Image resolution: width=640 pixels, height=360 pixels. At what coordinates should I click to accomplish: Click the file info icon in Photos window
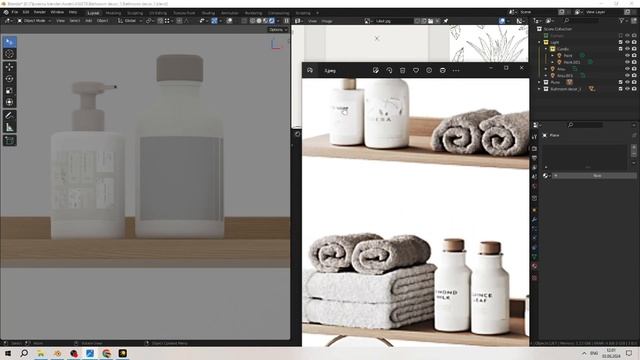pos(429,70)
